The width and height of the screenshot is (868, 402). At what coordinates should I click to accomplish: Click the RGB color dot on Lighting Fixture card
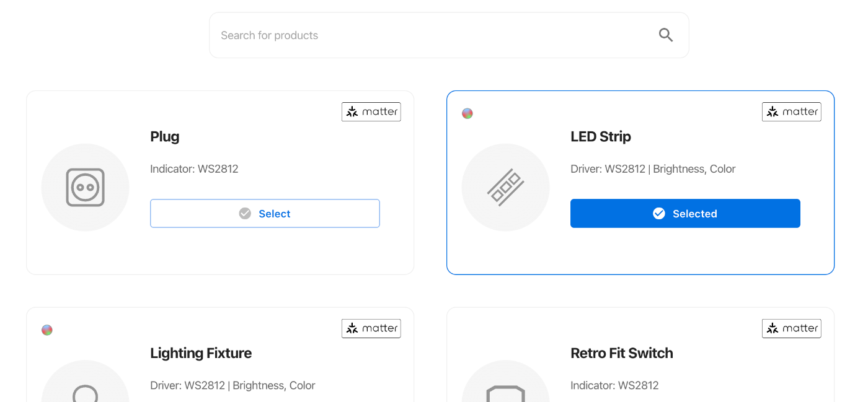coord(47,330)
